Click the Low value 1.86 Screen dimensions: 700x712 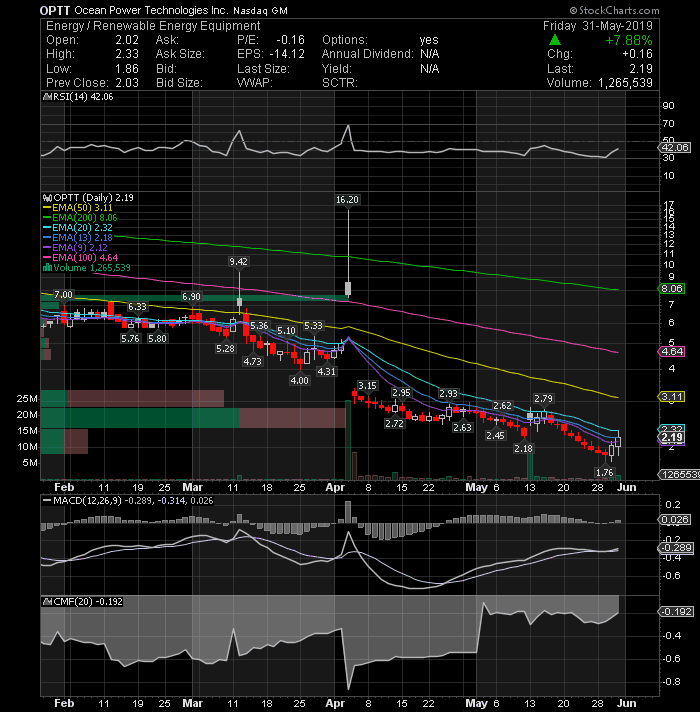click(127, 69)
